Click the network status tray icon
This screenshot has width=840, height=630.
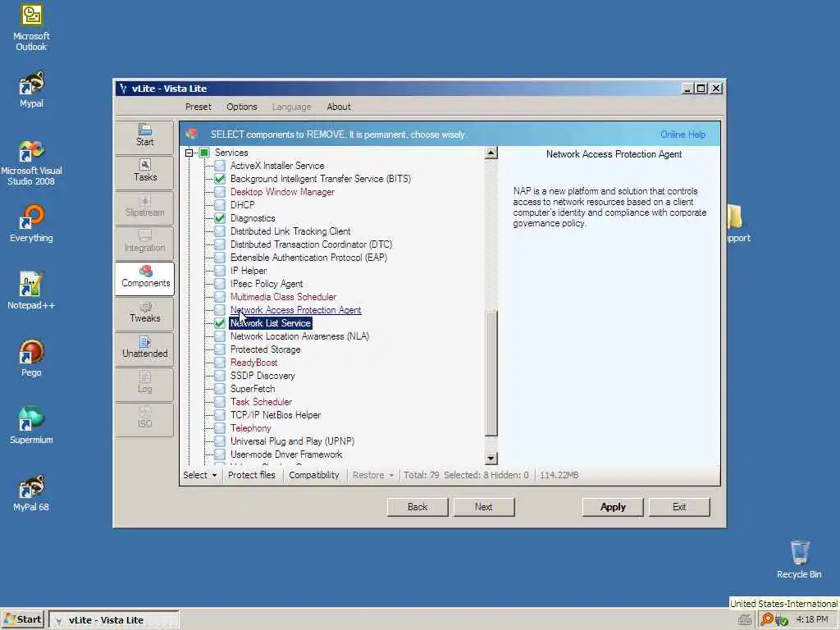coord(781,620)
